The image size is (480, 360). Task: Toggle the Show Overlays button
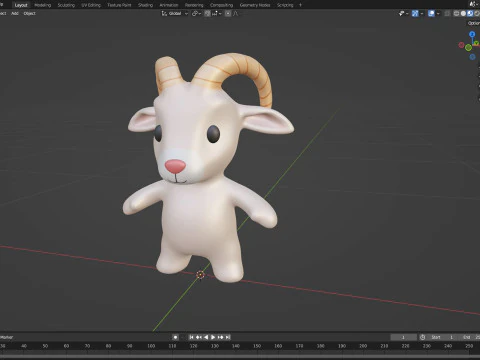pos(431,13)
